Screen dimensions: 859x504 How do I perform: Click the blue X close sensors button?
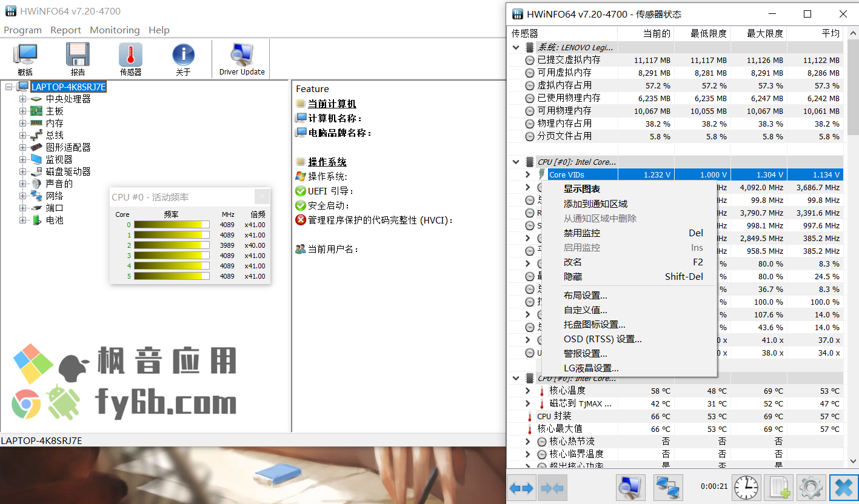[844, 488]
